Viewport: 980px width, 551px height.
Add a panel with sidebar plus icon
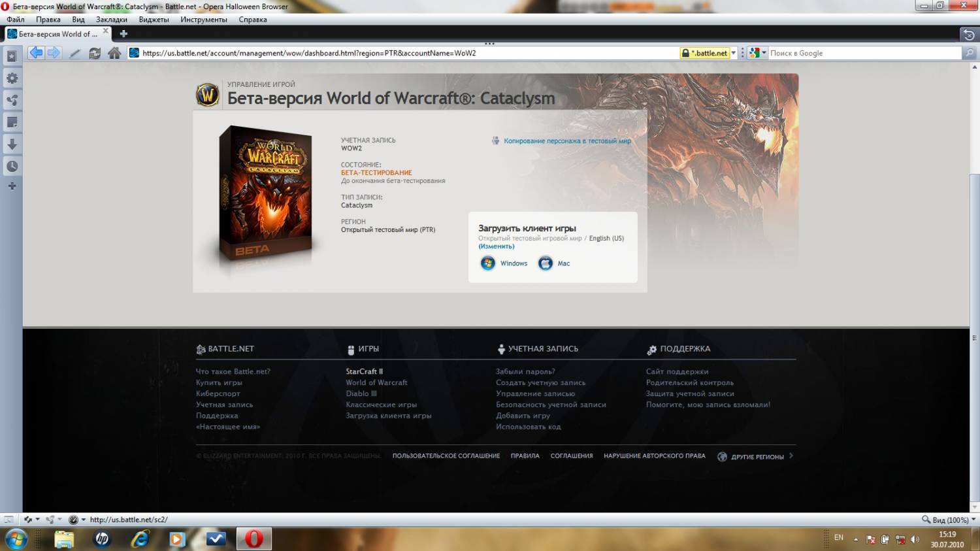(x=12, y=186)
